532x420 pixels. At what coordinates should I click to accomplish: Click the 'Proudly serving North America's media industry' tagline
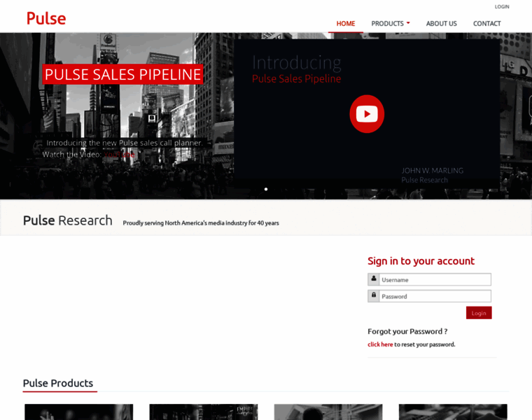[201, 223]
